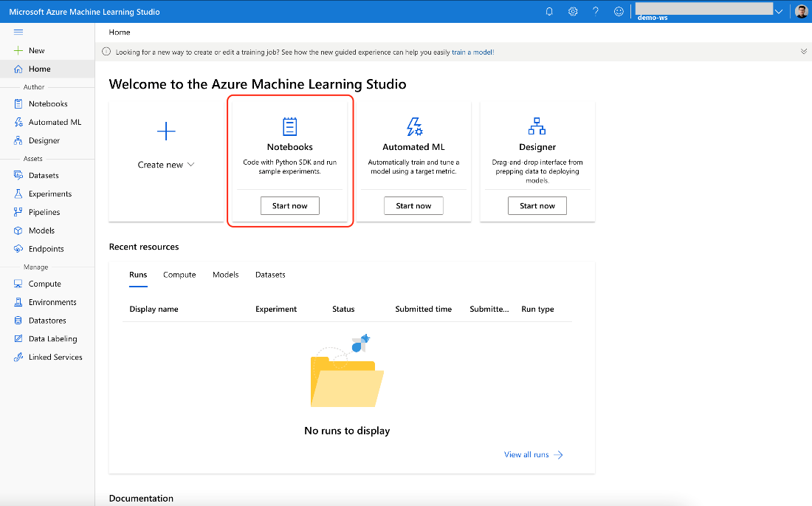Click the Notebooks card icon
Viewport: 812px width, 506px height.
pos(290,126)
